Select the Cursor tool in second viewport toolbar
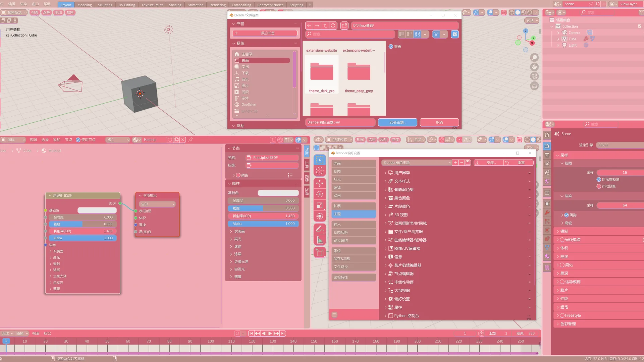The image size is (644, 362). [320, 171]
